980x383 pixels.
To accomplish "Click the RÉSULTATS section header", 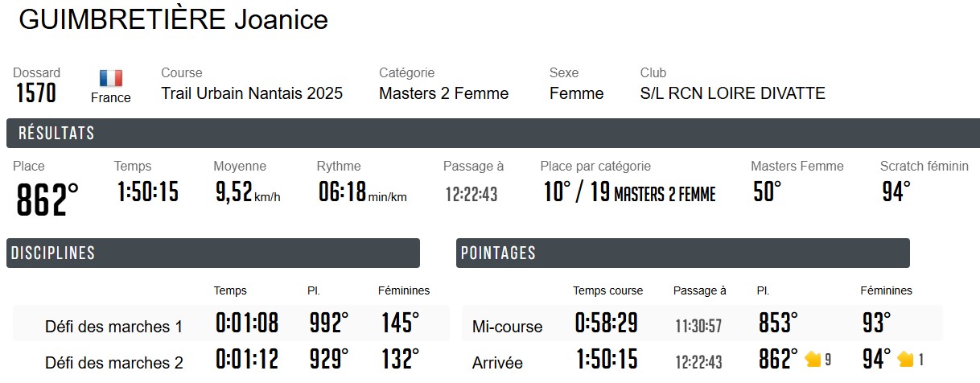I will tap(56, 134).
